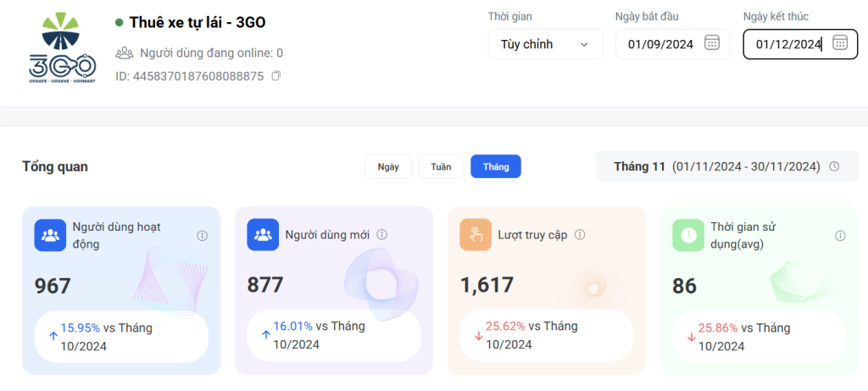Screen dimensions: 868x391
Task: Click the clock icon beside Tháng 11 range
Action: [834, 166]
